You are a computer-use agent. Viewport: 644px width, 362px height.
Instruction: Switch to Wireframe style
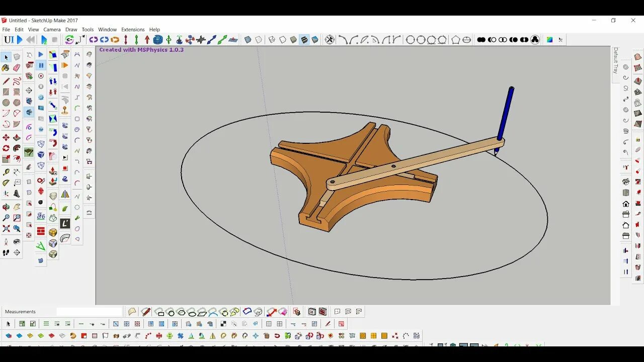click(x=272, y=40)
